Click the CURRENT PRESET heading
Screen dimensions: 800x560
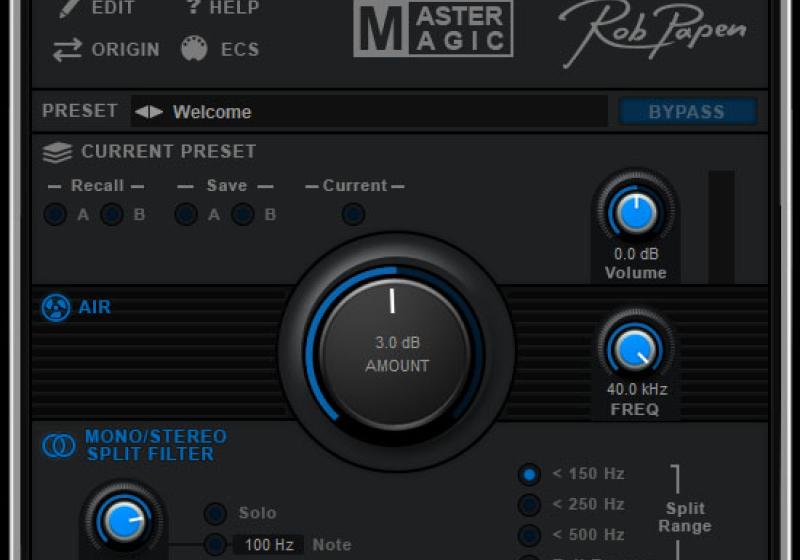pos(169,151)
